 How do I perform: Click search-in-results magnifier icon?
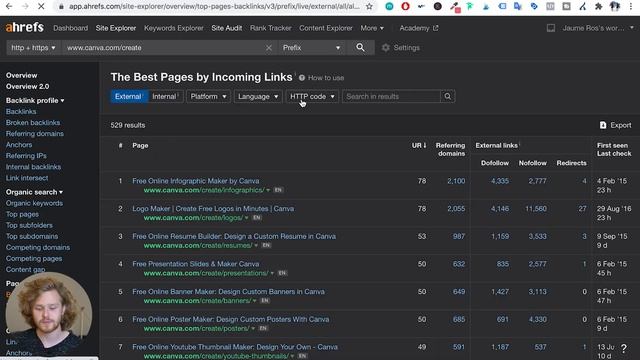tap(448, 96)
